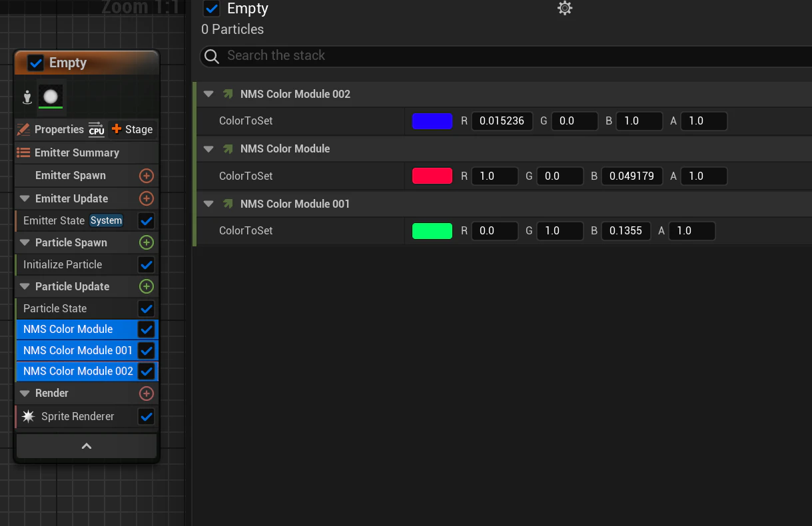
Task: Click the emitter simulation stage figure icon
Action: [x=27, y=97]
